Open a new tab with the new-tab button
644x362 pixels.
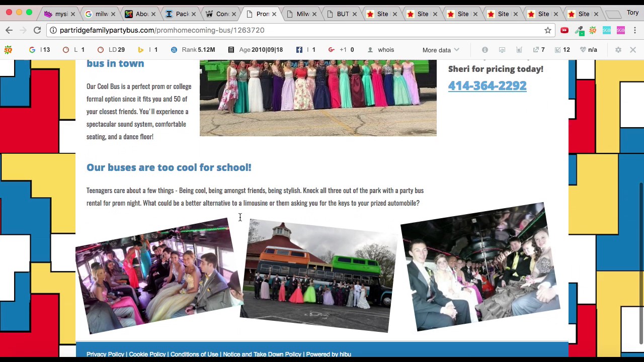click(612, 14)
